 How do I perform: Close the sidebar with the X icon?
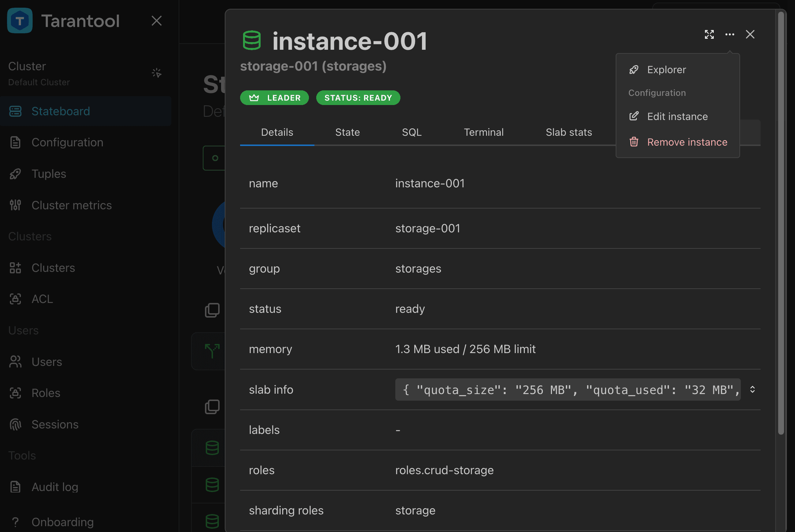point(157,21)
